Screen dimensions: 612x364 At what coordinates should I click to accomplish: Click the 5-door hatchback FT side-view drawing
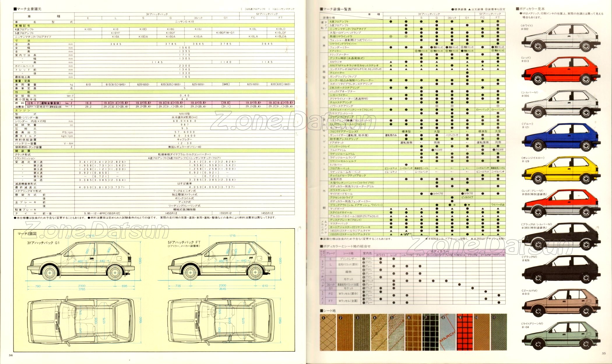221,261
